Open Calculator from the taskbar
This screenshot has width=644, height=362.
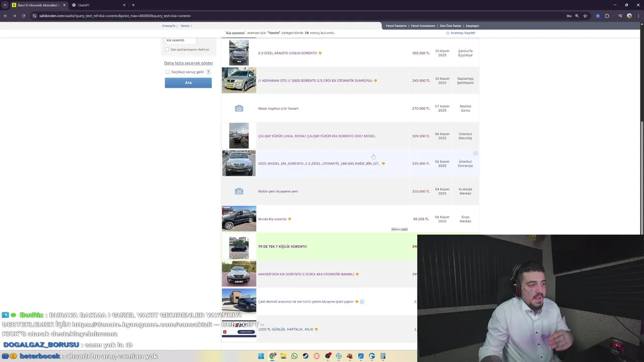[x=383, y=356]
